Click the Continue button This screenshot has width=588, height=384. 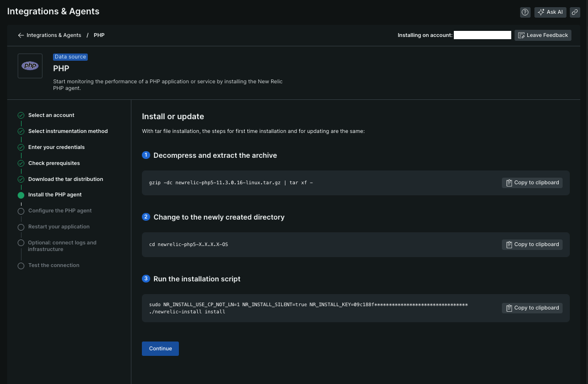(x=160, y=349)
